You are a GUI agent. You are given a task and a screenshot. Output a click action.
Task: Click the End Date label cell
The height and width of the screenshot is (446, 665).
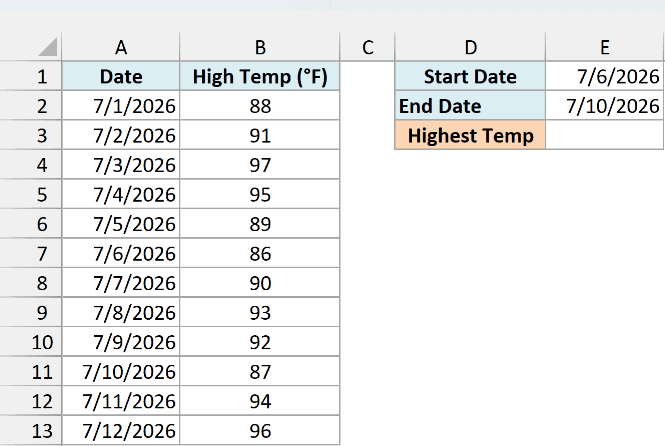tap(470, 106)
